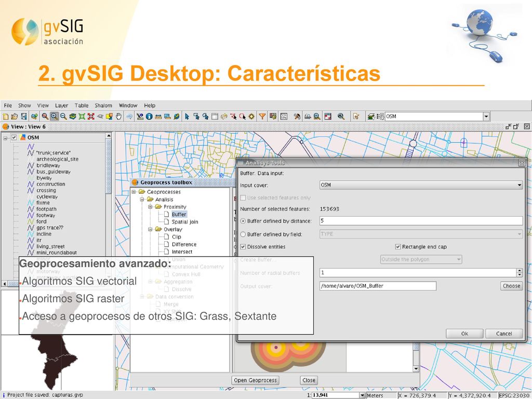The image size is (532, 399).
Task: Select the Select by point arrow tool
Action: 187,116
